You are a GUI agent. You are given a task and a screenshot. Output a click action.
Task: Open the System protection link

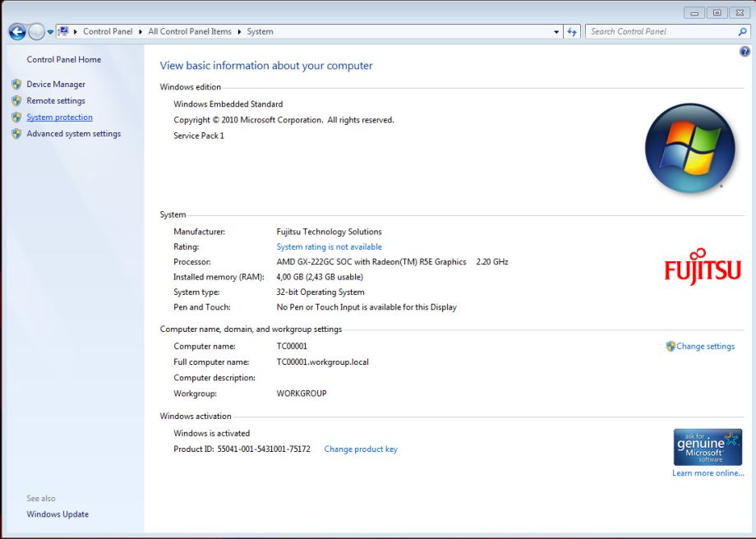point(59,117)
